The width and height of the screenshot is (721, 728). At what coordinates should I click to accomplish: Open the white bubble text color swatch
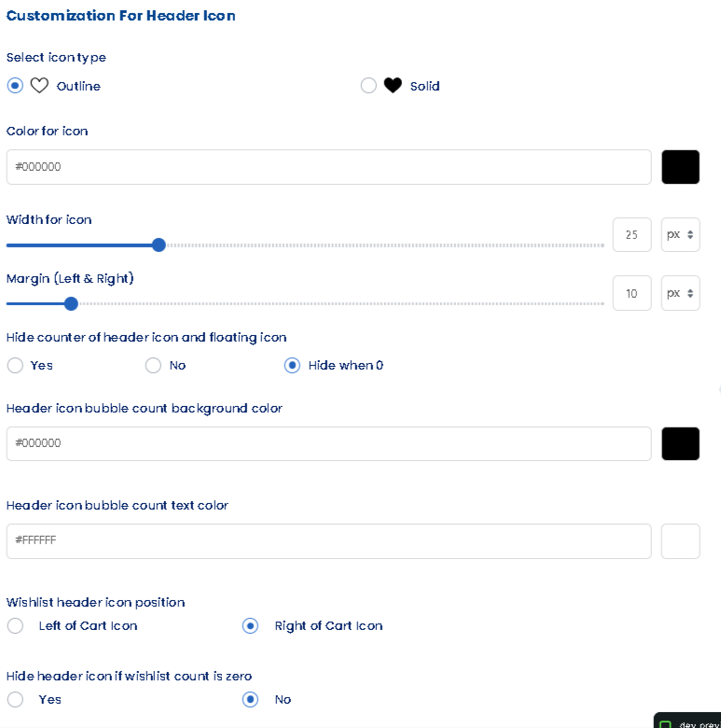tap(680, 540)
